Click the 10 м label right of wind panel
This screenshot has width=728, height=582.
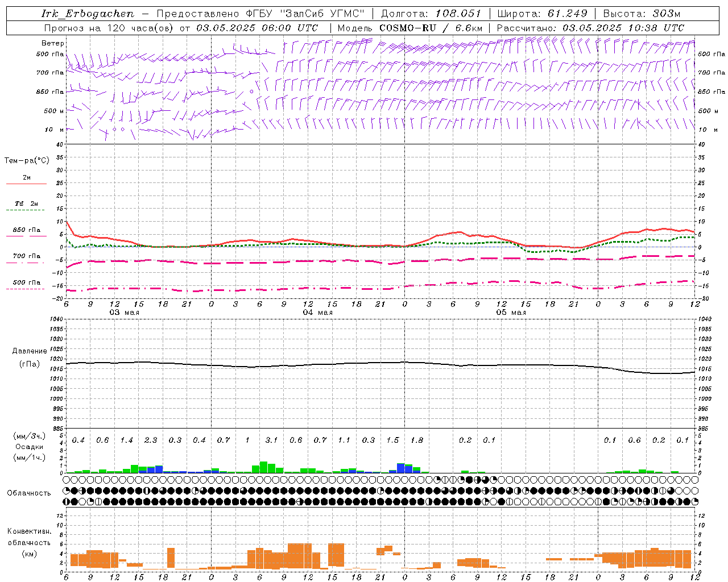click(x=708, y=130)
